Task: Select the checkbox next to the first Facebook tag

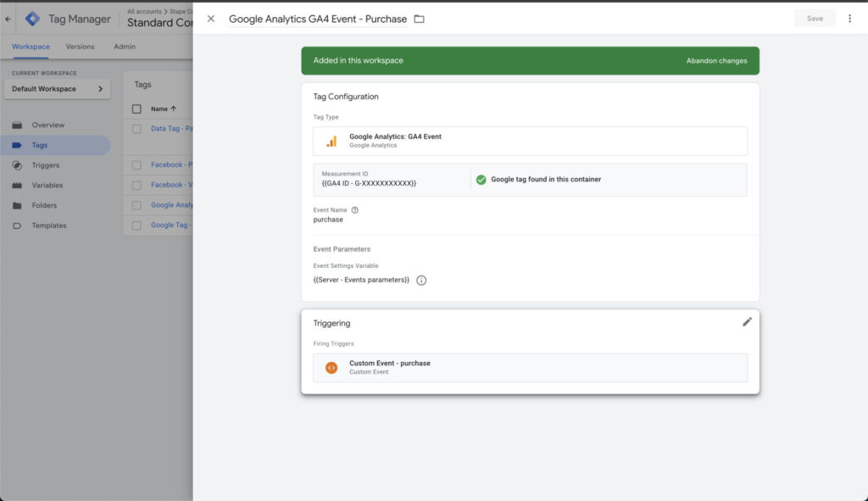Action: (x=136, y=164)
